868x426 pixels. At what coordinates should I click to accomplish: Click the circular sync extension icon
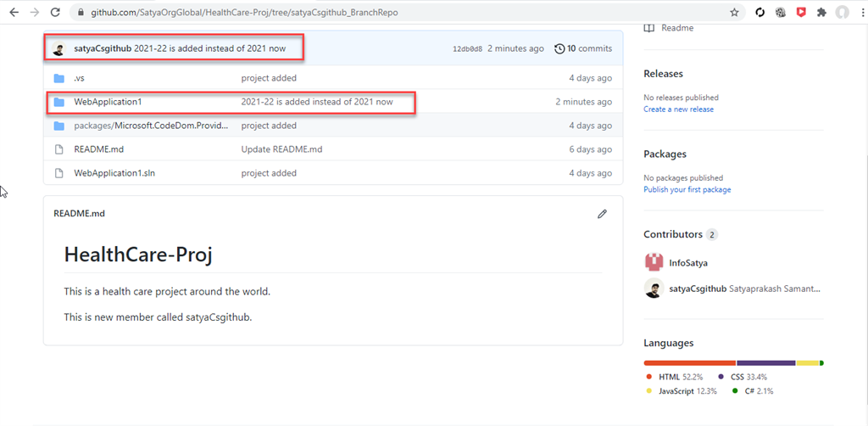point(760,12)
